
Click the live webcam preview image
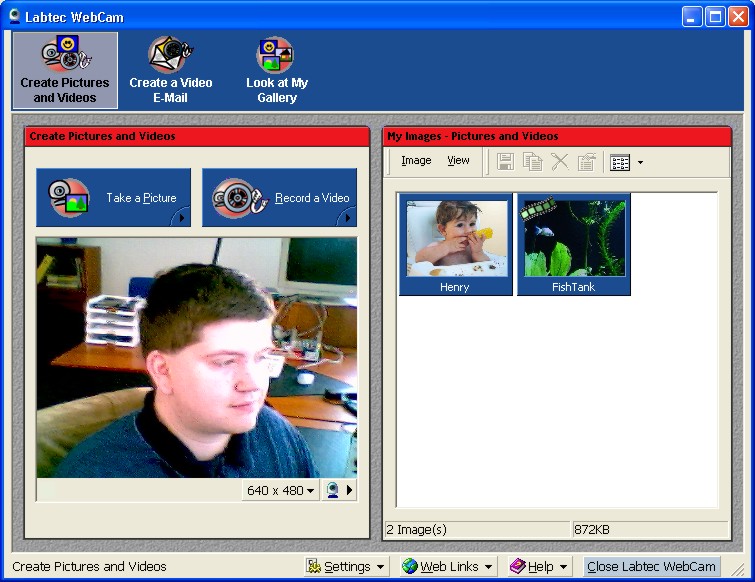pyautogui.click(x=196, y=358)
